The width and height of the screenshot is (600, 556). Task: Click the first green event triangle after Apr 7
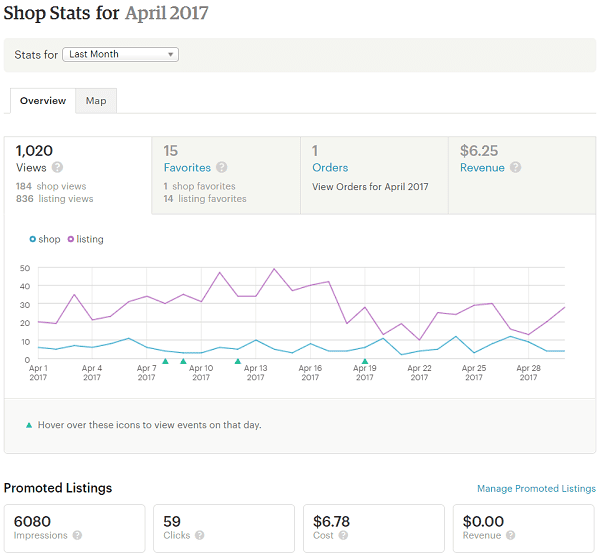pyautogui.click(x=165, y=361)
